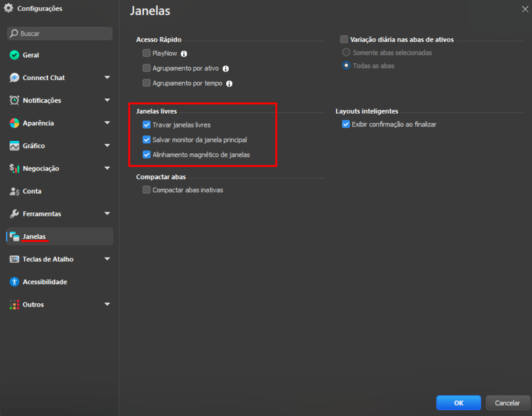532x416 pixels.
Task: Focus the Buscar search field
Action: 60,33
